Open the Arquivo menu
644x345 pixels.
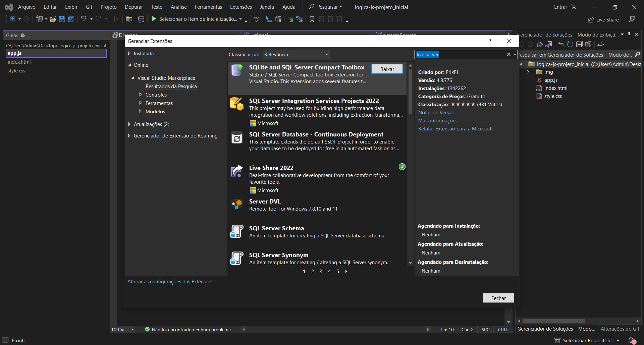click(x=27, y=7)
